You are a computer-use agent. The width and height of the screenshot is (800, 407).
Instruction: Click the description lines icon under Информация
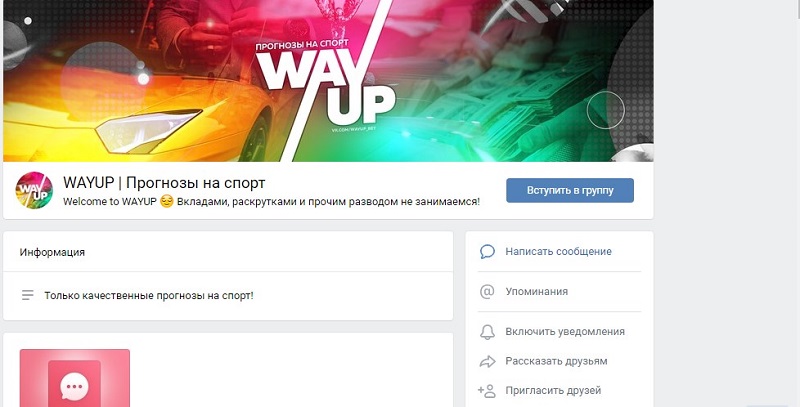[28, 295]
